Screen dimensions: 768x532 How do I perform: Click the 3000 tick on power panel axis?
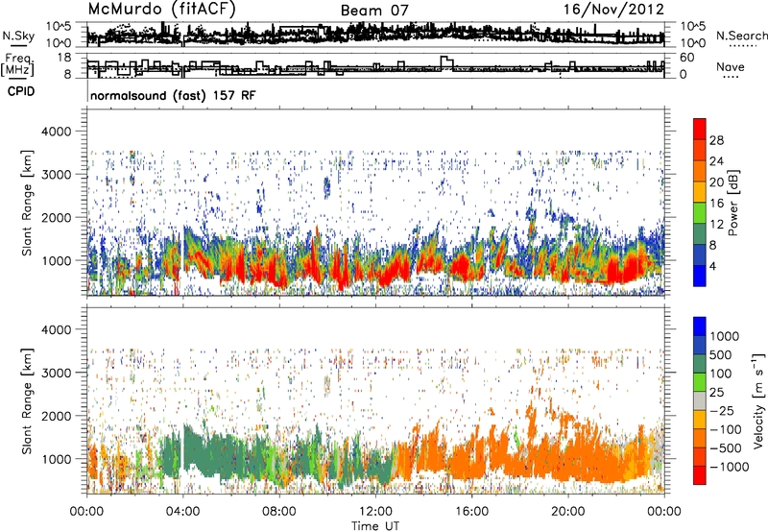pos(56,175)
